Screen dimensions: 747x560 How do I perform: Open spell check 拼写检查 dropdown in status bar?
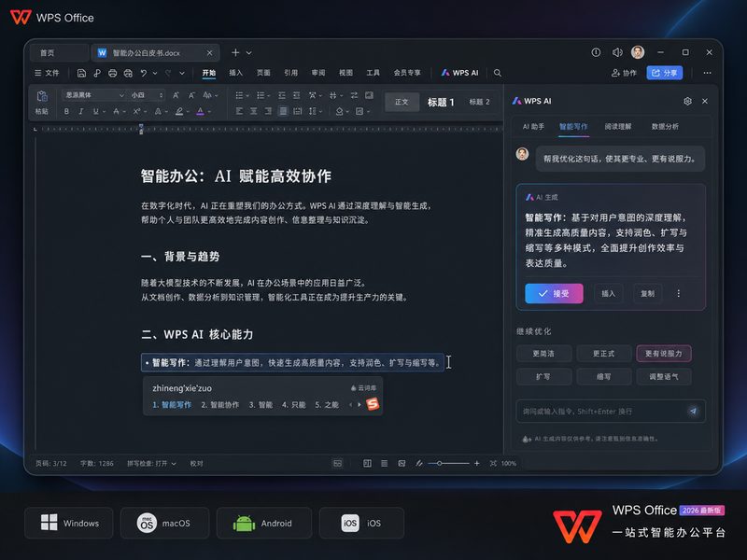click(151, 463)
